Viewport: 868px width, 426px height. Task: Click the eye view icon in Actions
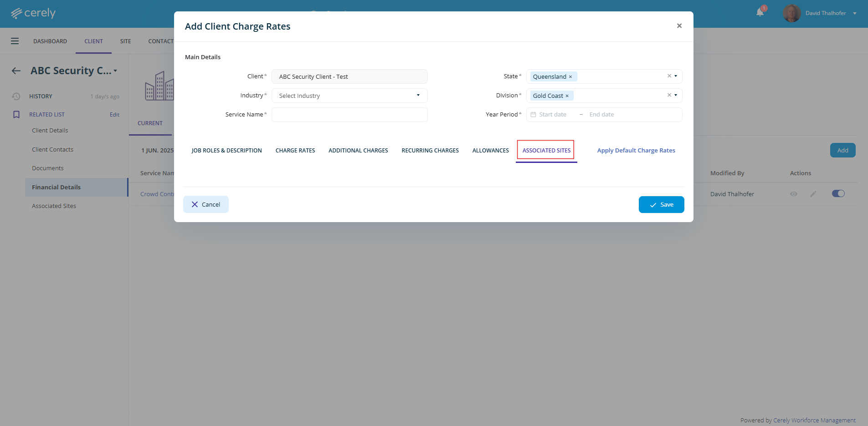(794, 194)
